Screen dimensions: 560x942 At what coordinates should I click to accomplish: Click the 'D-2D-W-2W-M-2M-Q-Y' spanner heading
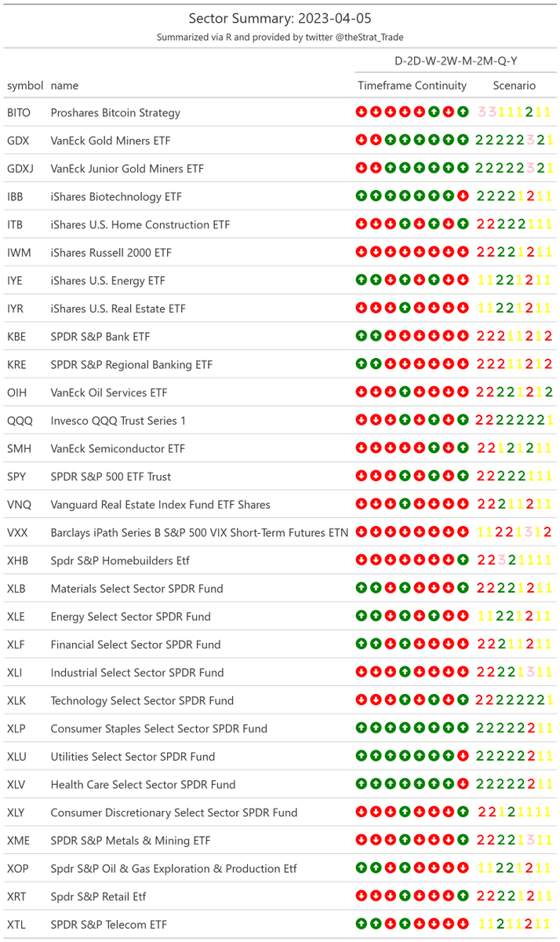pos(455,60)
